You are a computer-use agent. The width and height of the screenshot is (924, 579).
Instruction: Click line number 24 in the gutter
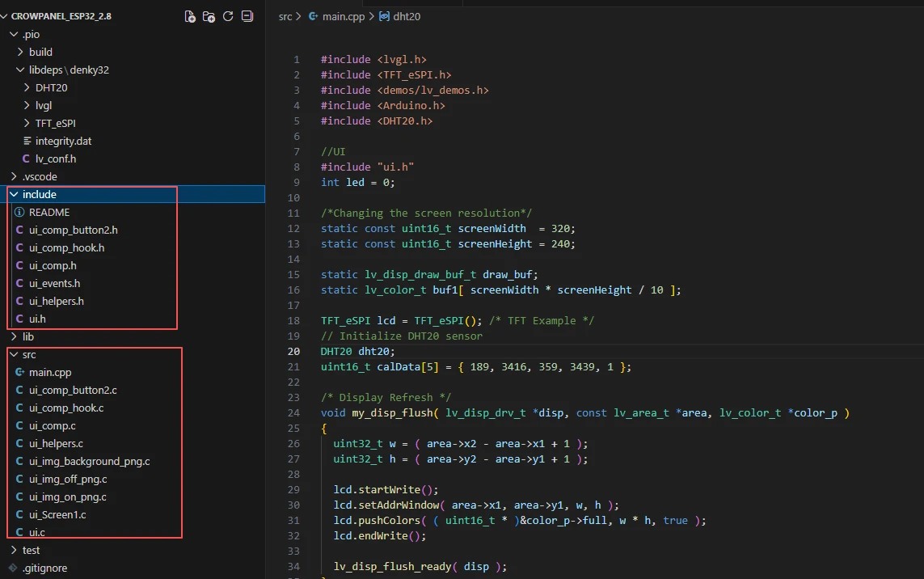click(x=293, y=413)
